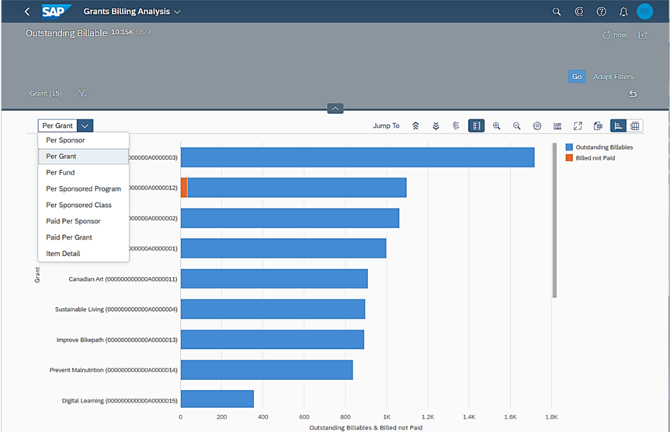This screenshot has height=432, width=672.
Task: Select the Sustainable Living bar
Action: tap(273, 309)
